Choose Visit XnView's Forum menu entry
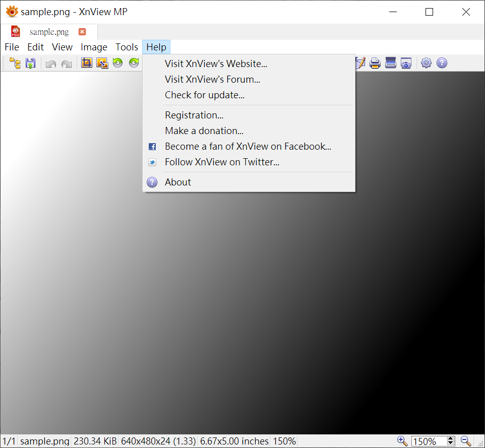485x448 pixels. point(249,80)
